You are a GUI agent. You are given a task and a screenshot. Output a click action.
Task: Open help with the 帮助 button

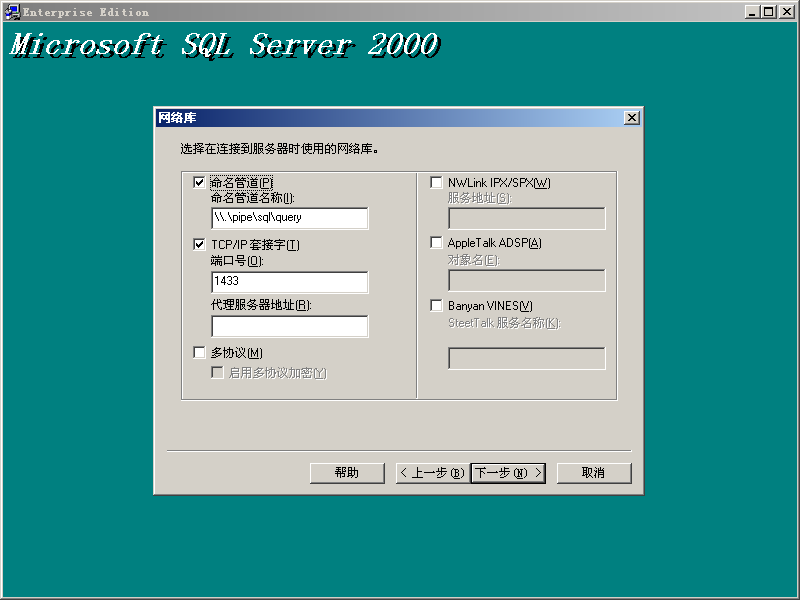pos(347,473)
